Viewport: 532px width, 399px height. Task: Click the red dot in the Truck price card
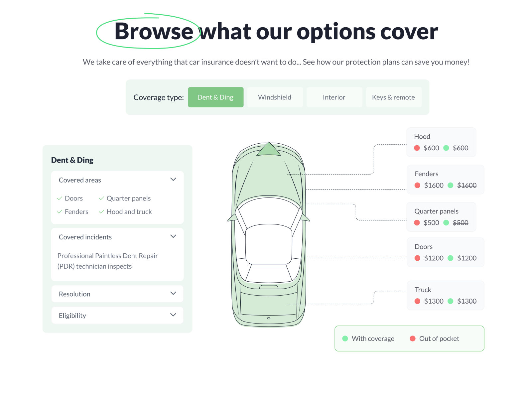418,301
